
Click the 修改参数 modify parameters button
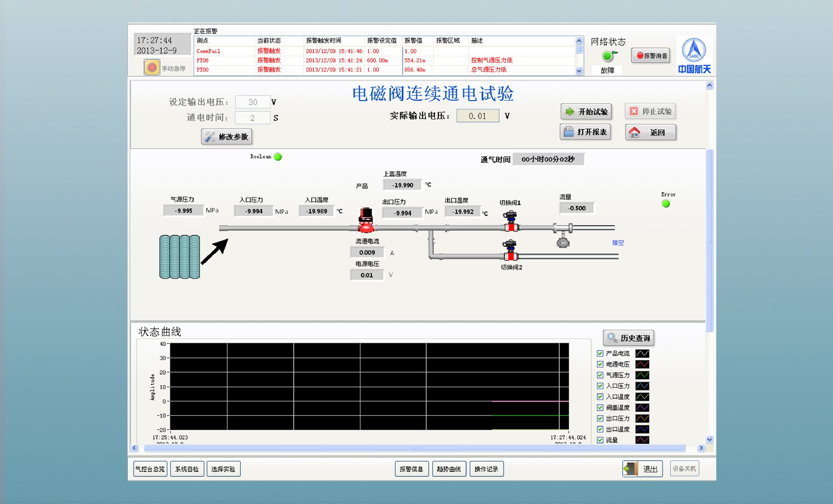pyautogui.click(x=226, y=137)
